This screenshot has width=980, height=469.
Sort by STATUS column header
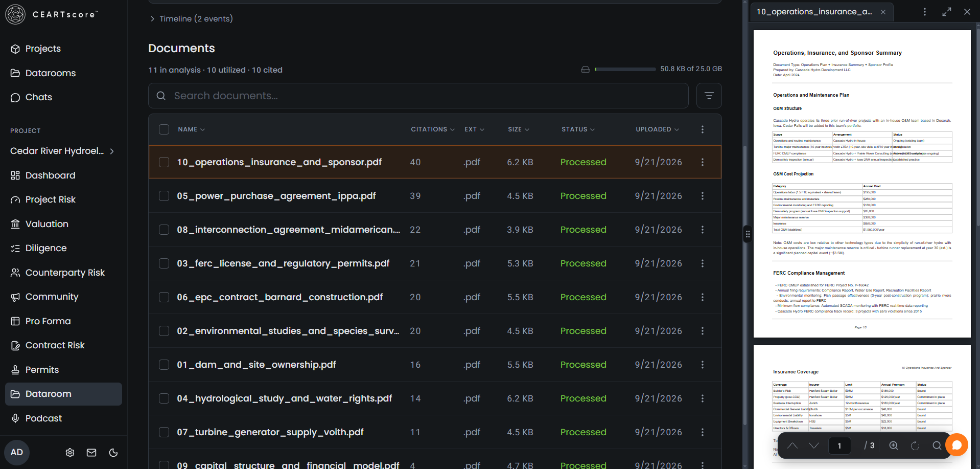click(578, 129)
